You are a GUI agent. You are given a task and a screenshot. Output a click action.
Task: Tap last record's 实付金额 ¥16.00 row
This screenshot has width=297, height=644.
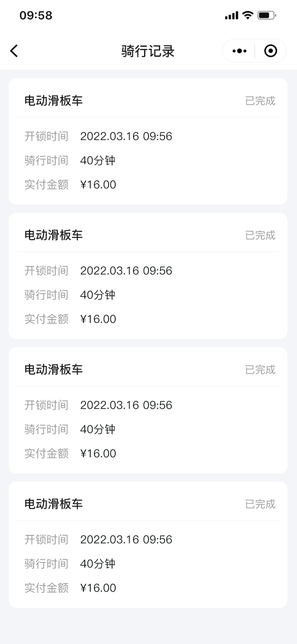tap(70, 588)
